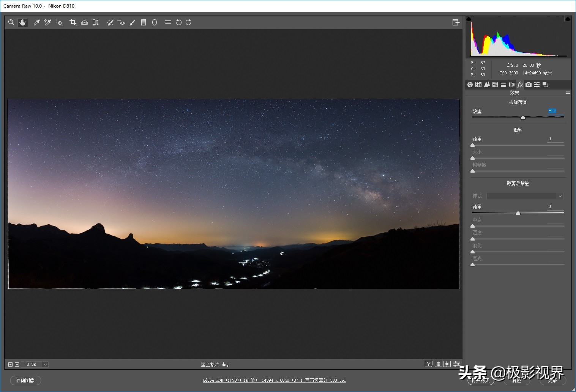Select the White Balance eyedropper tool
Image resolution: width=576 pixels, height=392 pixels.
tap(37, 22)
